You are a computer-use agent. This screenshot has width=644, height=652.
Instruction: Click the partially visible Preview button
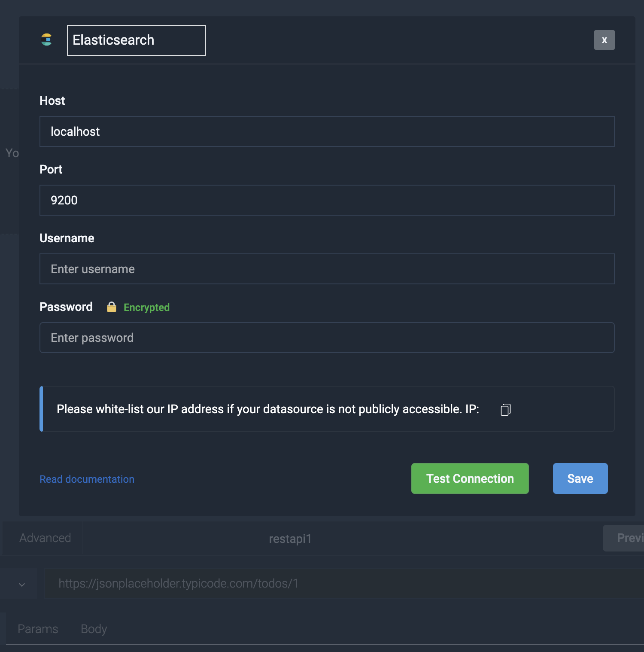[x=623, y=538]
